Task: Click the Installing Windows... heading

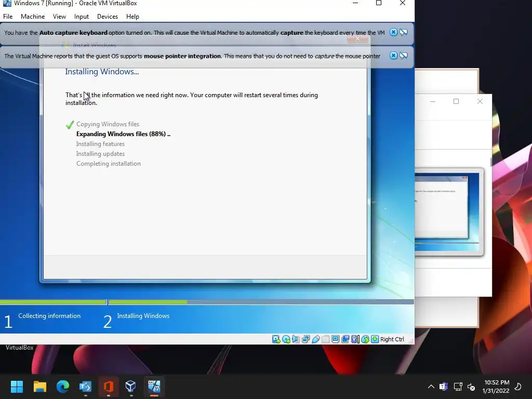Action: pyautogui.click(x=102, y=72)
